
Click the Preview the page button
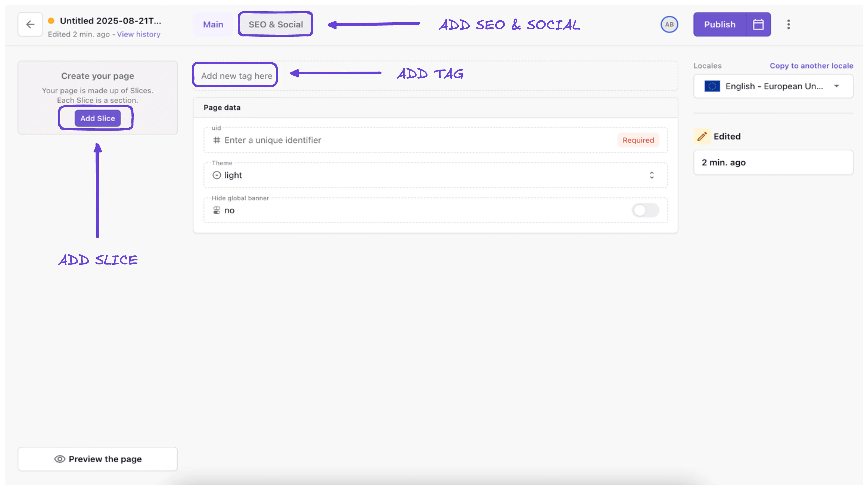98,459
